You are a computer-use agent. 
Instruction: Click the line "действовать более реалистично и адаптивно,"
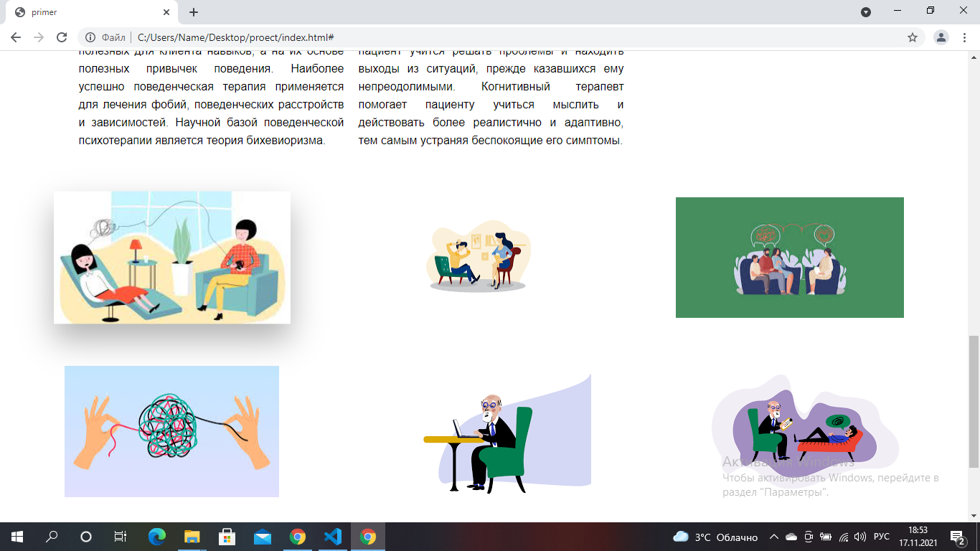point(491,123)
